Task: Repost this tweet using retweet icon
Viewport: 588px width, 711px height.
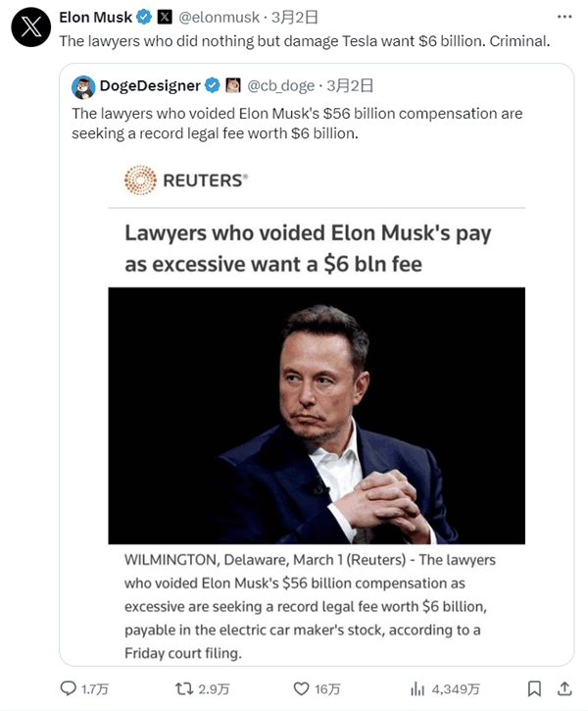Action: pyautogui.click(x=181, y=688)
